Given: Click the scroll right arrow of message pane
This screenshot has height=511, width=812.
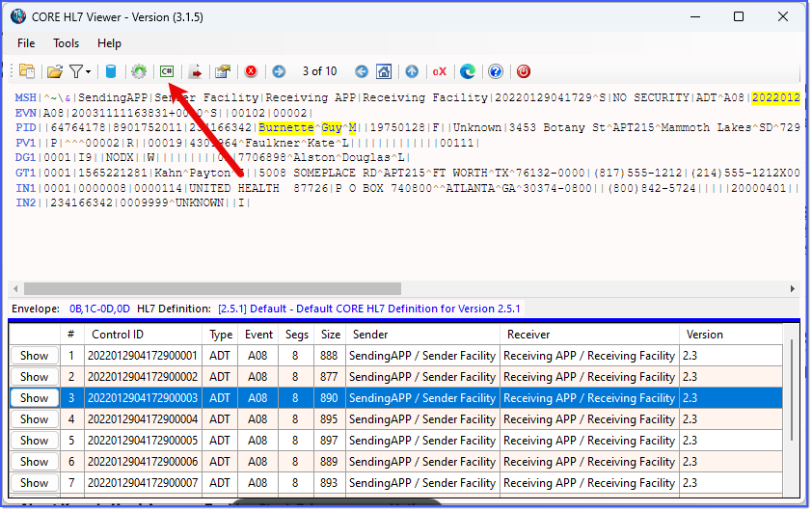Looking at the screenshot, I should (793, 288).
